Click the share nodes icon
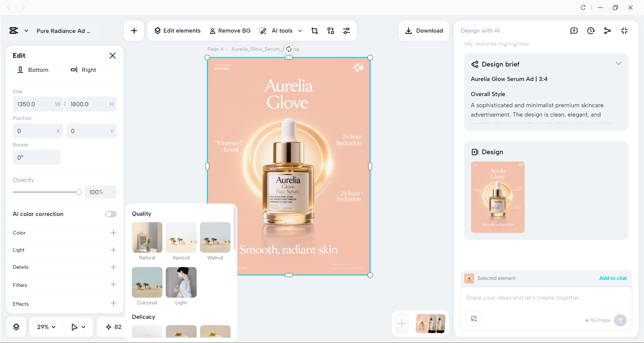The height and width of the screenshot is (343, 644). (x=607, y=31)
